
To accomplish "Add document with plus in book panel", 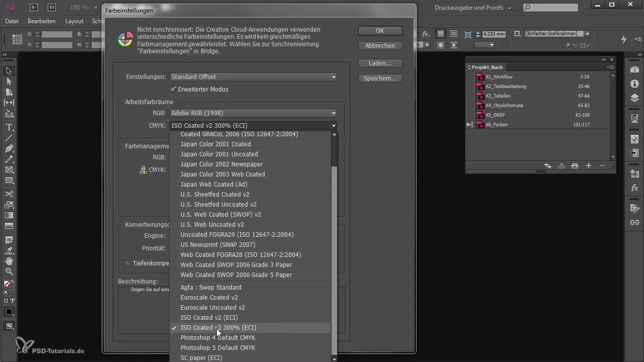I will pos(588,166).
